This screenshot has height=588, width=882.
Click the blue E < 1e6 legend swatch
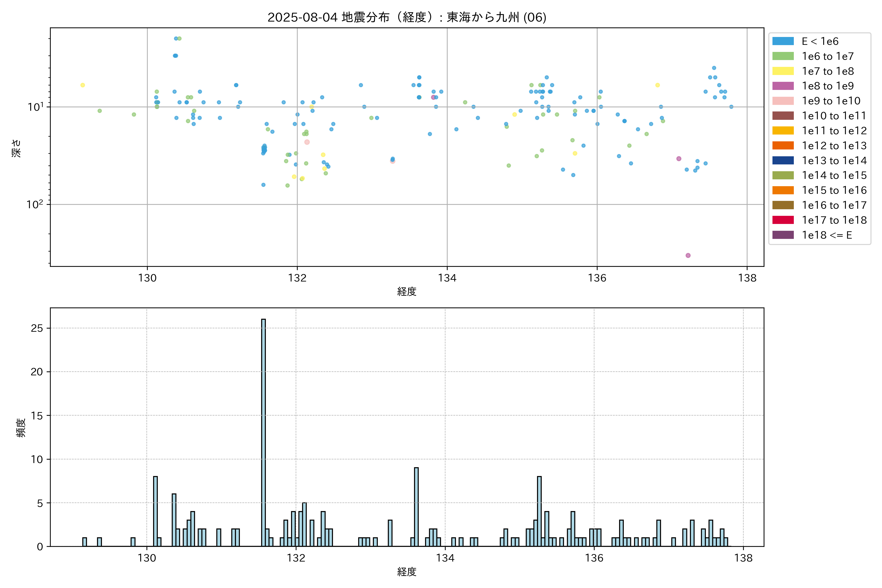point(783,41)
